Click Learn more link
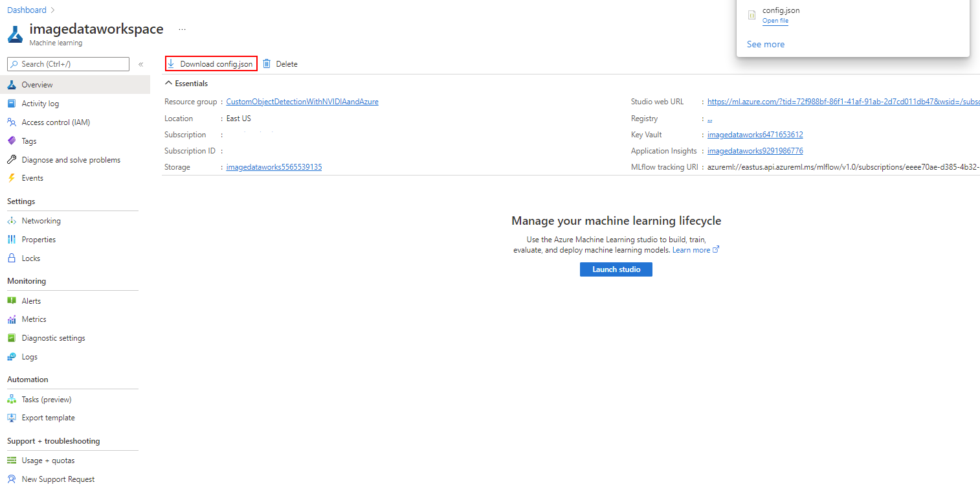This screenshot has height=489, width=980. tap(691, 250)
